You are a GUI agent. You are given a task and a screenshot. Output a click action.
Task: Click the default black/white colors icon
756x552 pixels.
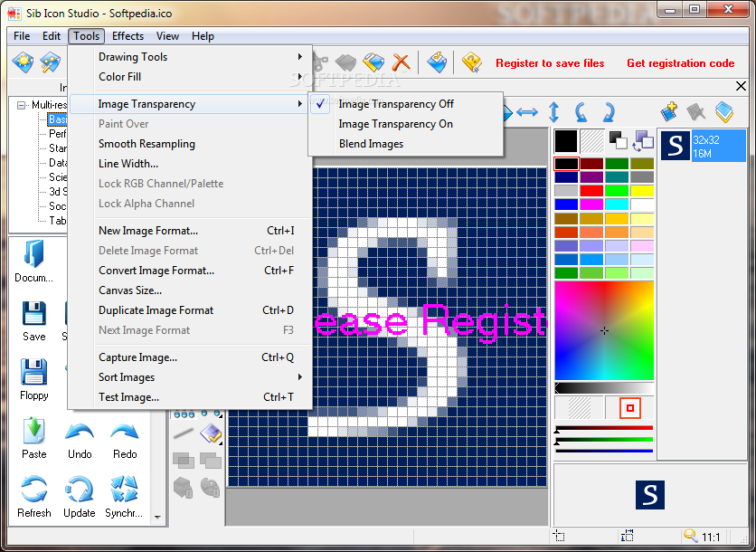tap(618, 140)
